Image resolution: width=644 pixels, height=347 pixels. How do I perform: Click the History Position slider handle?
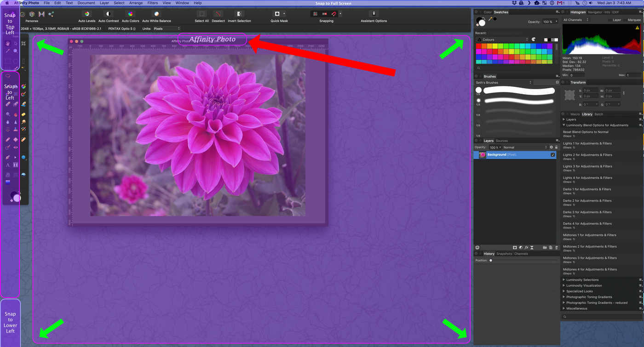[491, 261]
